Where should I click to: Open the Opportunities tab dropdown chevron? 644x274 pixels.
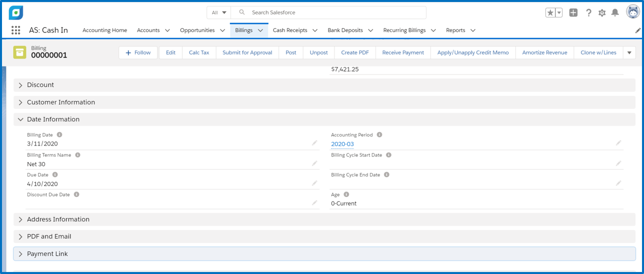click(222, 30)
